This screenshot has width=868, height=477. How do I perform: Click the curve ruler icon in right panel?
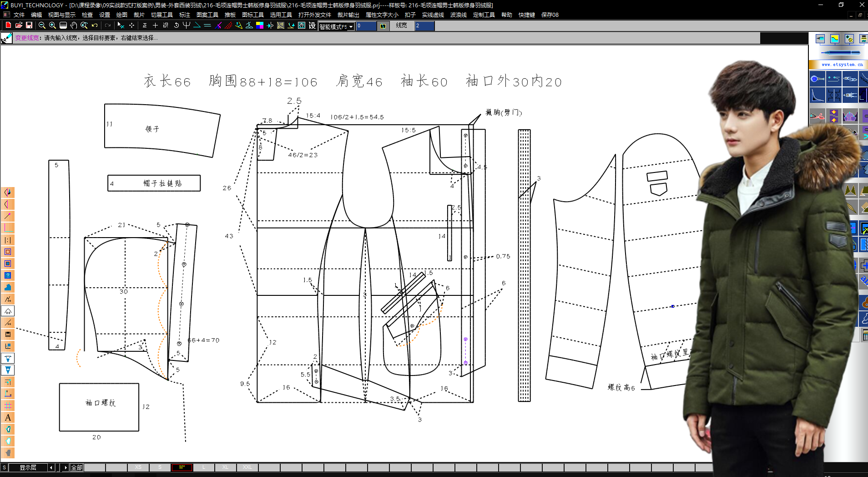[818, 95]
